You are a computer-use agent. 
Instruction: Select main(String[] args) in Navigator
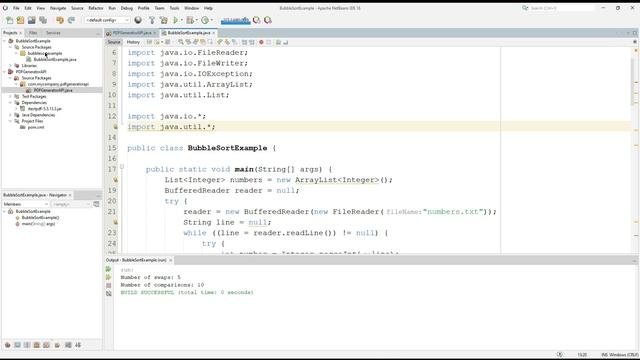38,224
